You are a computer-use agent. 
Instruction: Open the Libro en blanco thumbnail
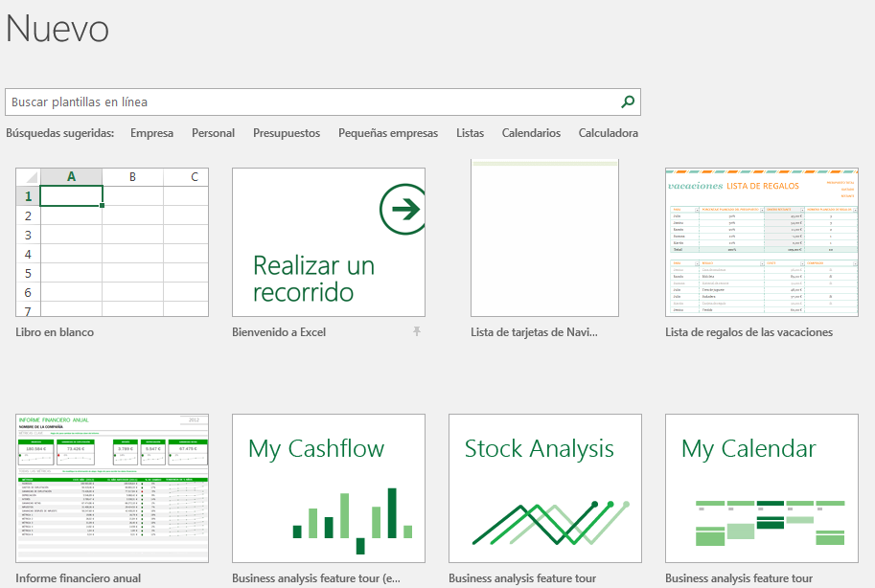(x=112, y=242)
